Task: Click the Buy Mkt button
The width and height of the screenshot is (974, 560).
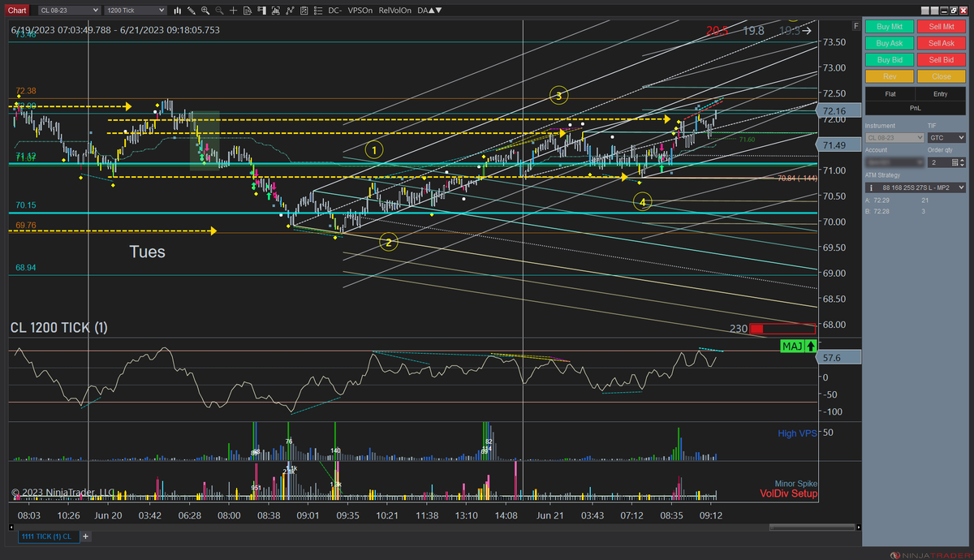Action: [890, 27]
